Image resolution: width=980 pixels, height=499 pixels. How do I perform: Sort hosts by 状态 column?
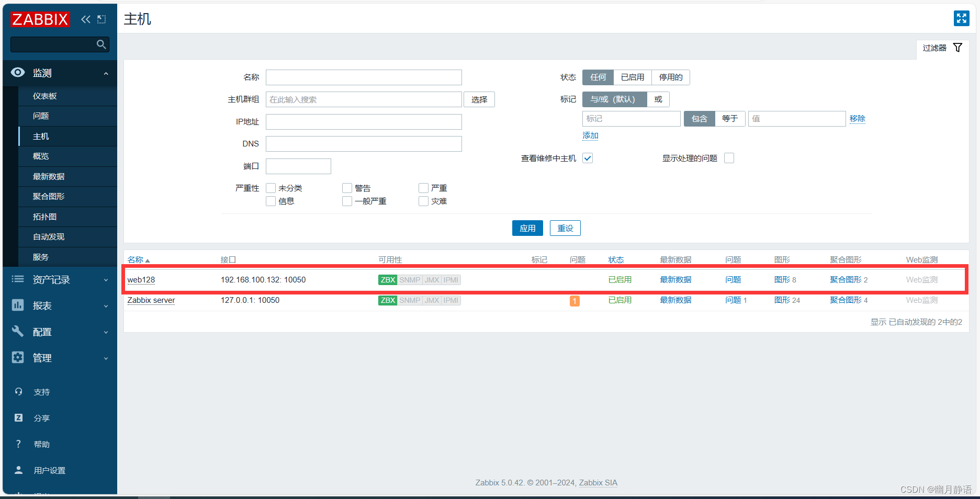coord(616,260)
